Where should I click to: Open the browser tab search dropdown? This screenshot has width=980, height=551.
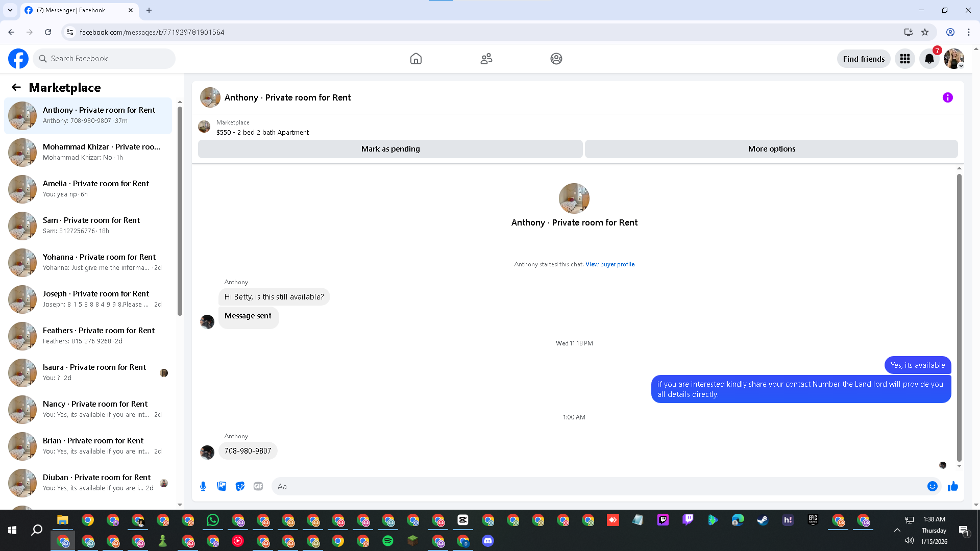pos(10,10)
